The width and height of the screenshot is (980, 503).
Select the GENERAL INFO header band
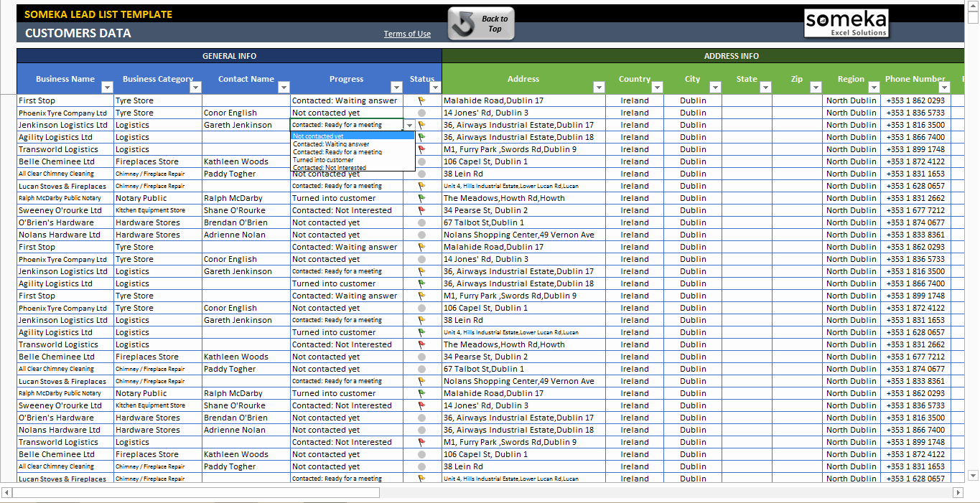pyautogui.click(x=229, y=56)
